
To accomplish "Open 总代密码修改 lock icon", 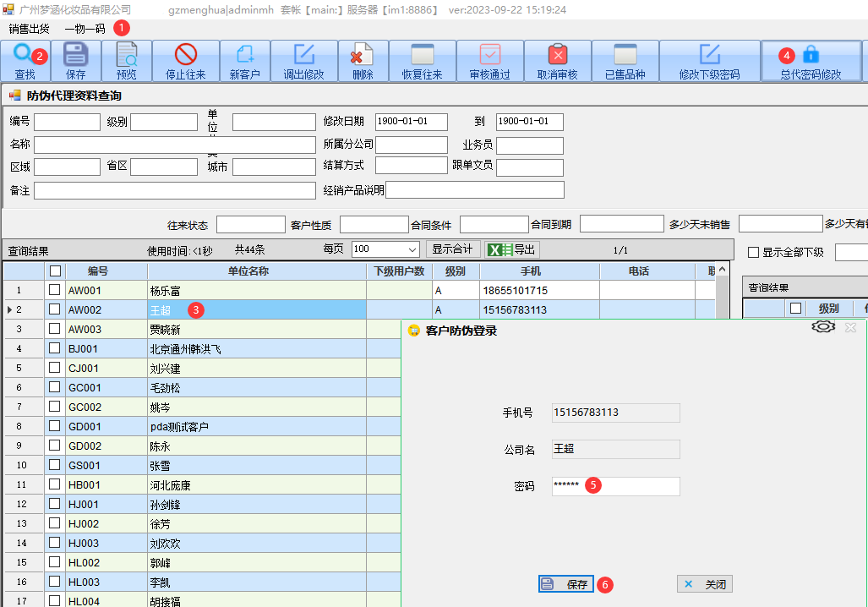I will (811, 55).
